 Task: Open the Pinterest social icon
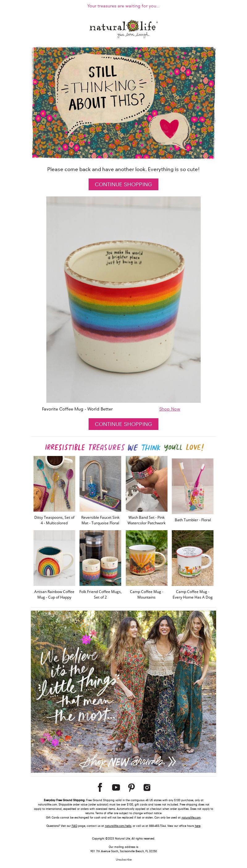(x=131, y=788)
